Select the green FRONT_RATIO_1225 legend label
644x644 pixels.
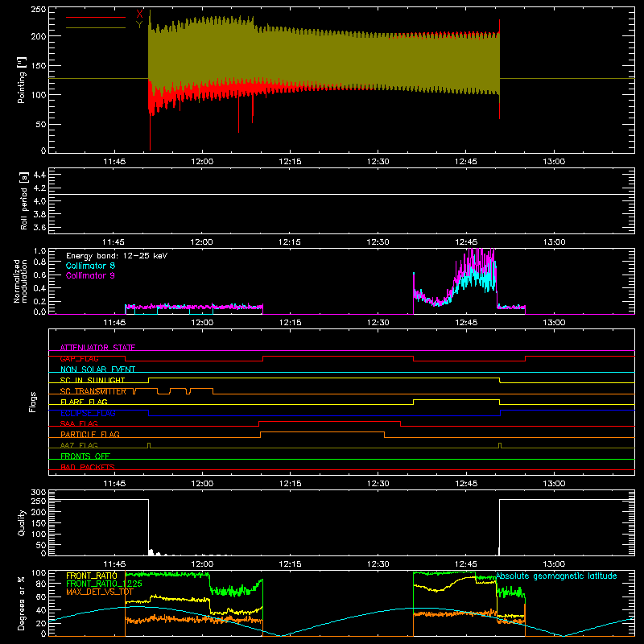pyautogui.click(x=104, y=584)
